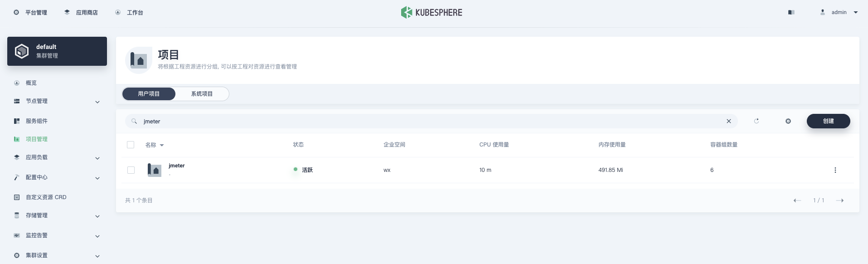Click the next page arrow
868x264 pixels.
pos(839,200)
